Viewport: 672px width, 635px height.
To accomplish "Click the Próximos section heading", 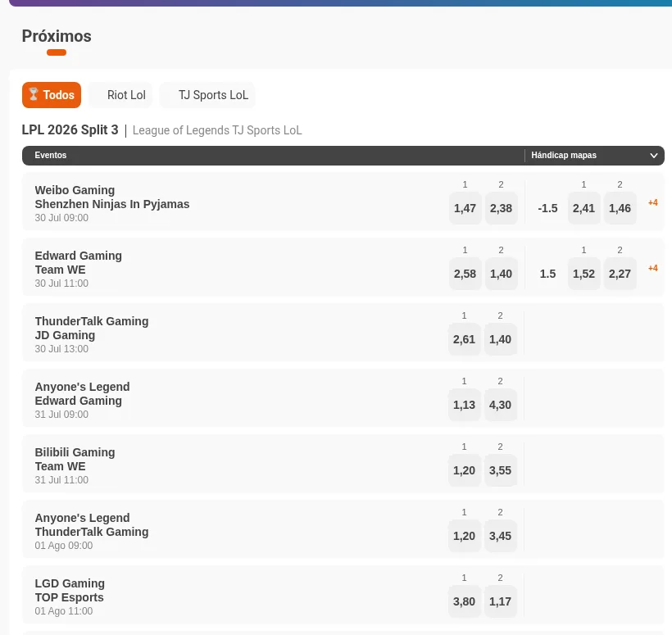I will (x=57, y=36).
